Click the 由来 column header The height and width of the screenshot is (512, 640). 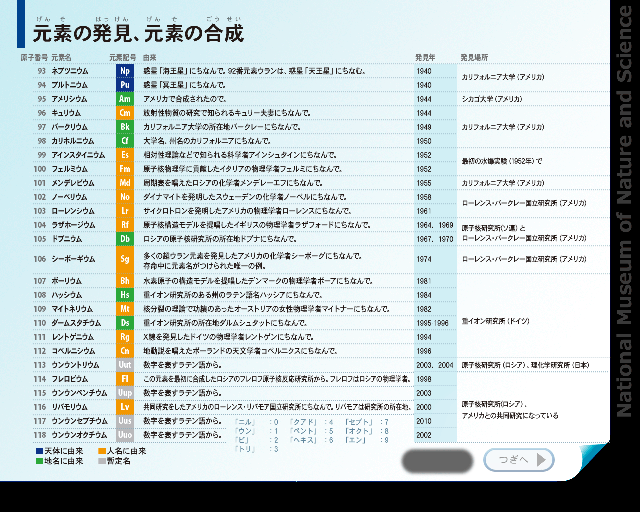[150, 58]
